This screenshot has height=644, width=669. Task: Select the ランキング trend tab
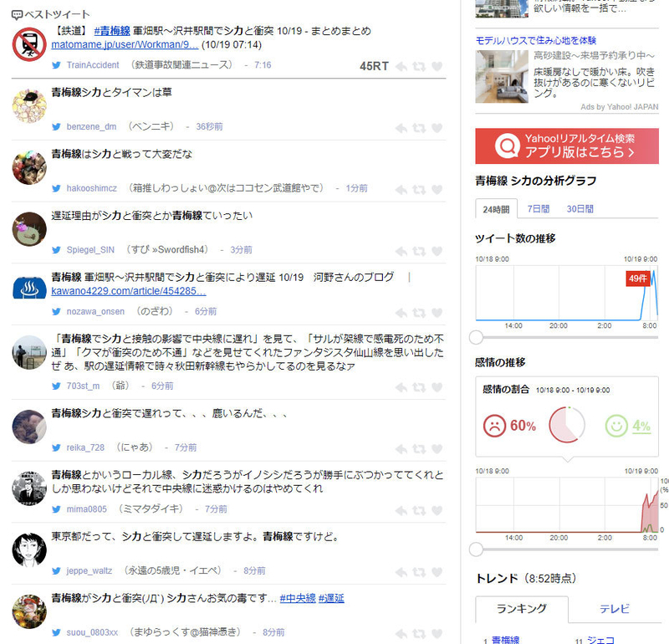(x=522, y=609)
